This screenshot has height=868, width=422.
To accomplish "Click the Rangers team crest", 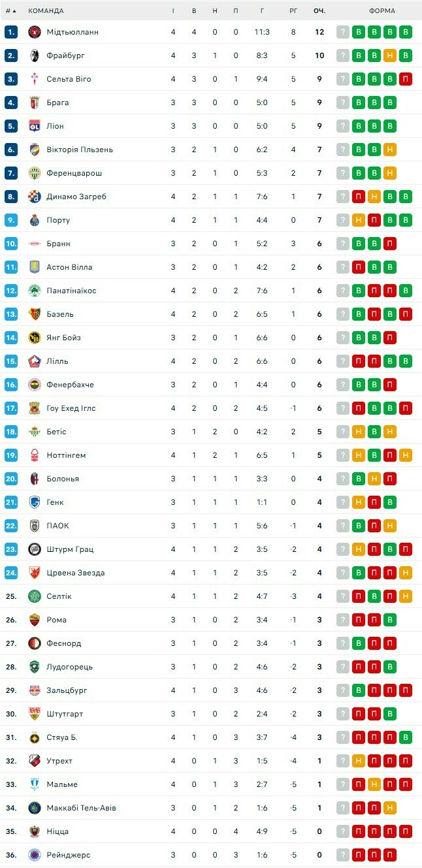I will 35,855.
